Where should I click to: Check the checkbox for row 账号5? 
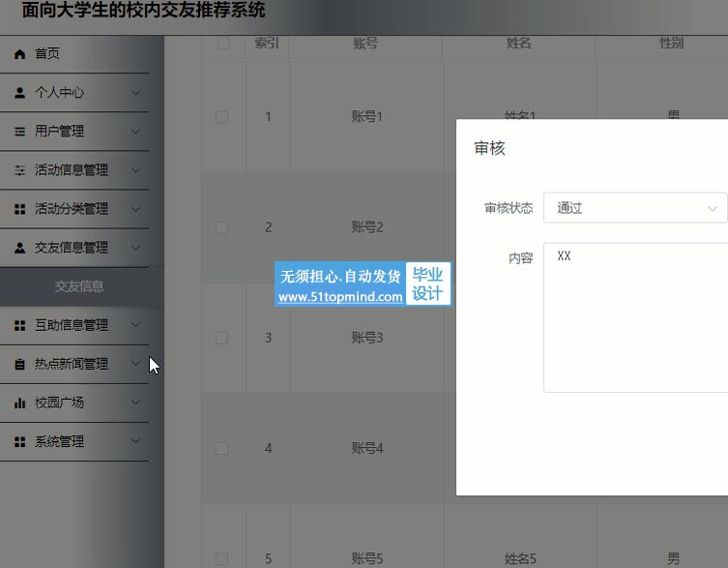[x=222, y=558]
